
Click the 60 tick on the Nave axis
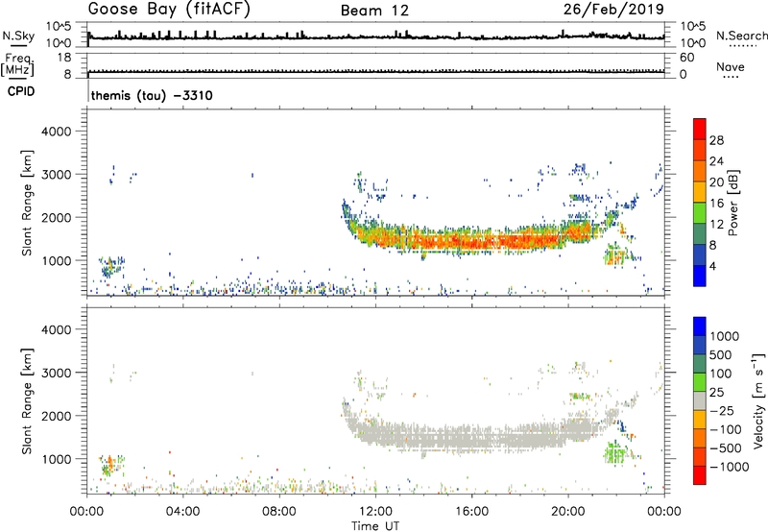point(686,58)
